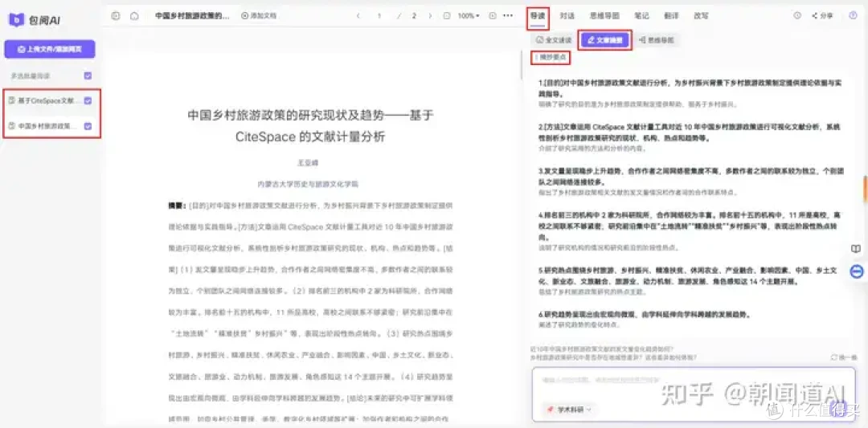Viewport: 868px width, 428px height.
Task: Click the 分享 share button
Action: coord(823,16)
